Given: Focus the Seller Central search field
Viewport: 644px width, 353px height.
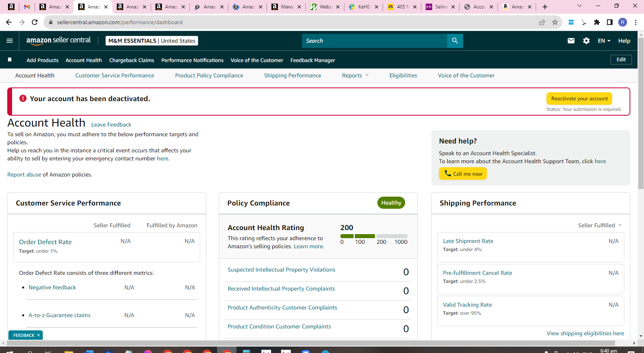Looking at the screenshot, I should pyautogui.click(x=375, y=41).
